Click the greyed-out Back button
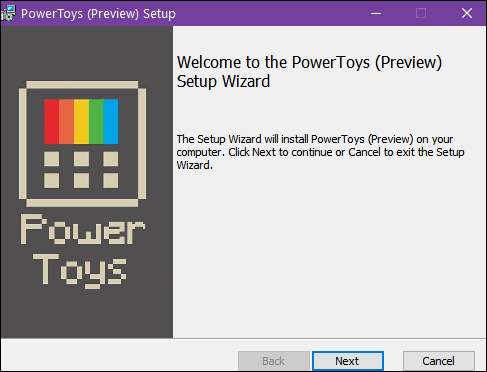The width and height of the screenshot is (487, 372). click(274, 361)
